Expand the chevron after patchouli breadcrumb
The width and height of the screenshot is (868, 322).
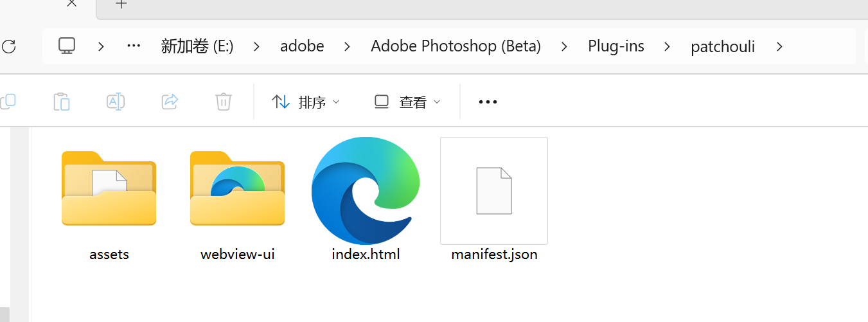779,46
